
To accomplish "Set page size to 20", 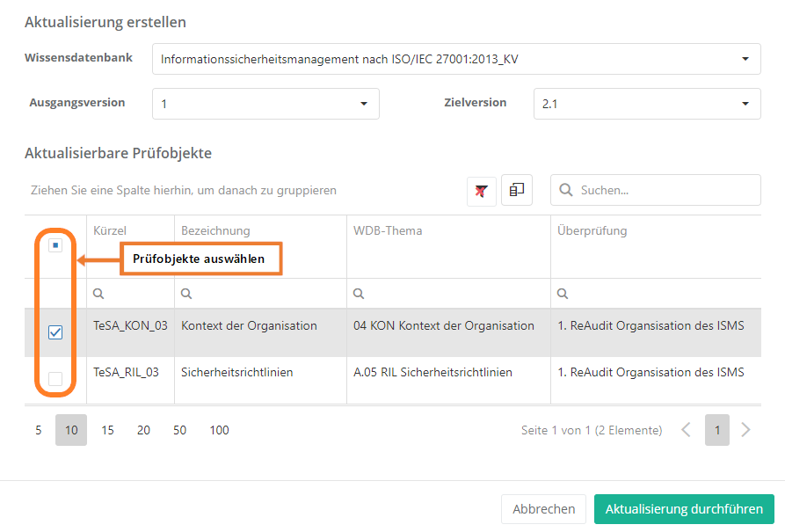I will point(143,430).
